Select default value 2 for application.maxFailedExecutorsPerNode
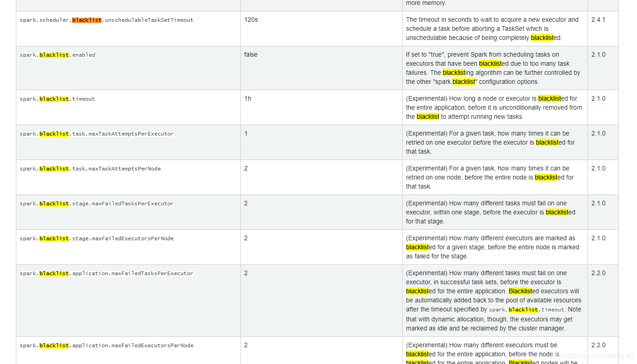 click(246, 345)
